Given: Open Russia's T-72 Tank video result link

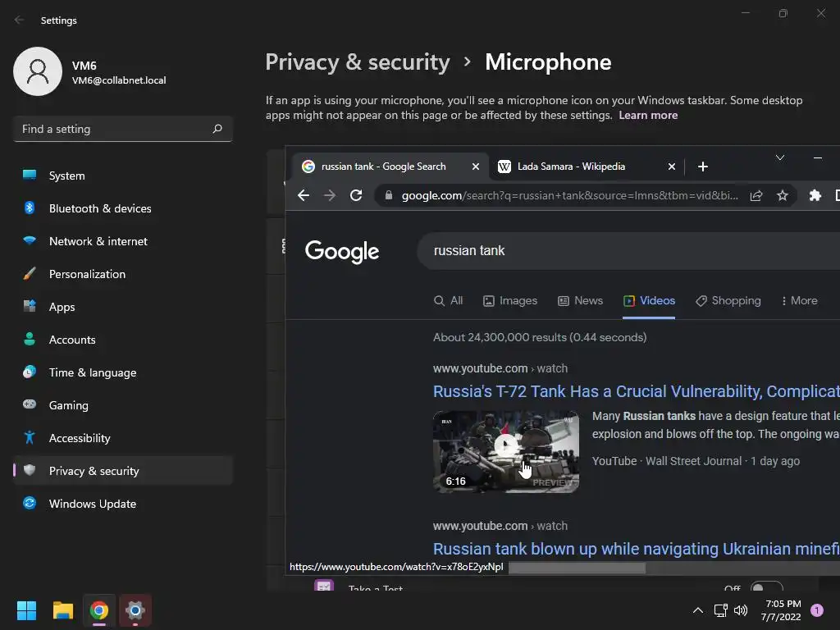Looking at the screenshot, I should click(636, 391).
